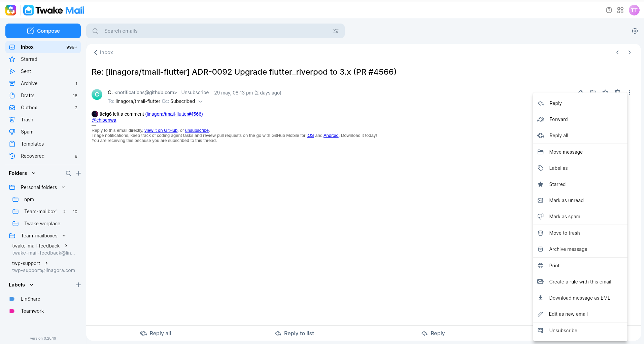Viewport: 644px width, 344px height.
Task: Collapse the Folders section
Action: 34,173
